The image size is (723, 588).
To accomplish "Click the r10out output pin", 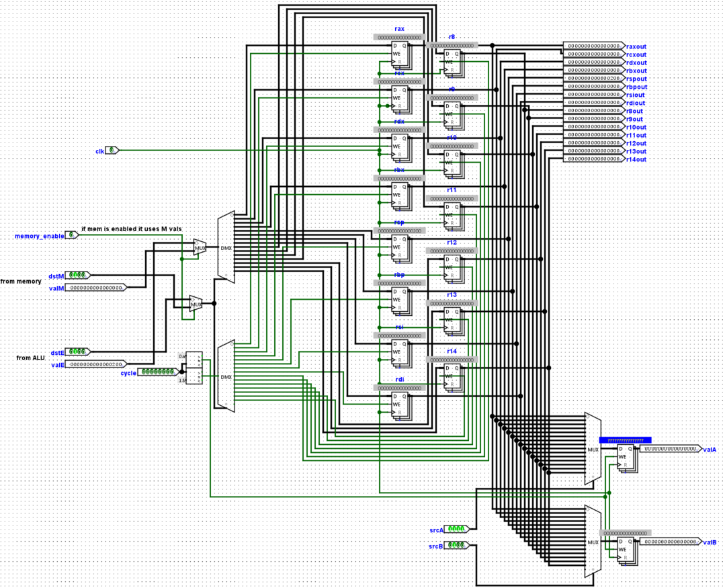I will pos(594,127).
